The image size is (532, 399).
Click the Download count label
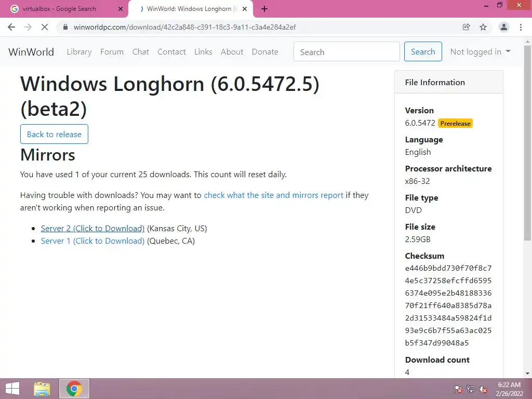pyautogui.click(x=437, y=360)
